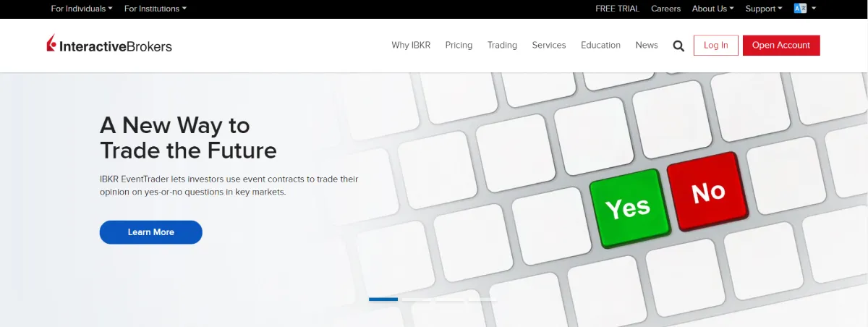Select the fourth carousel slide indicator
The image size is (868, 327).
tap(483, 300)
